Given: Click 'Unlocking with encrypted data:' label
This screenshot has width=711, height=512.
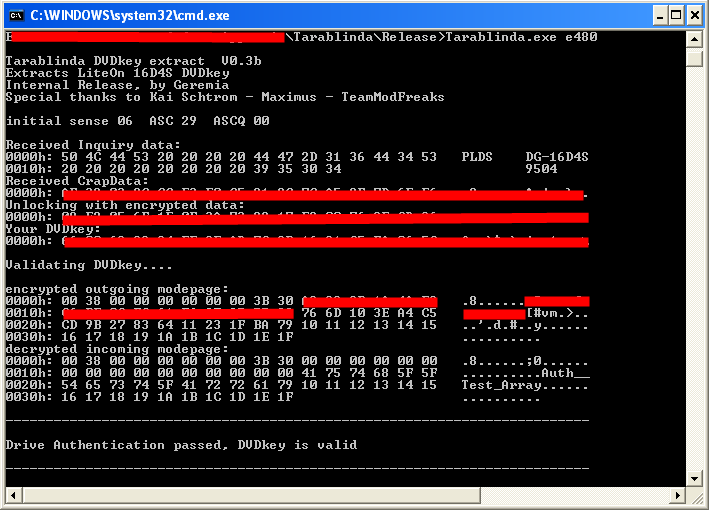Looking at the screenshot, I should click(x=125, y=205).
